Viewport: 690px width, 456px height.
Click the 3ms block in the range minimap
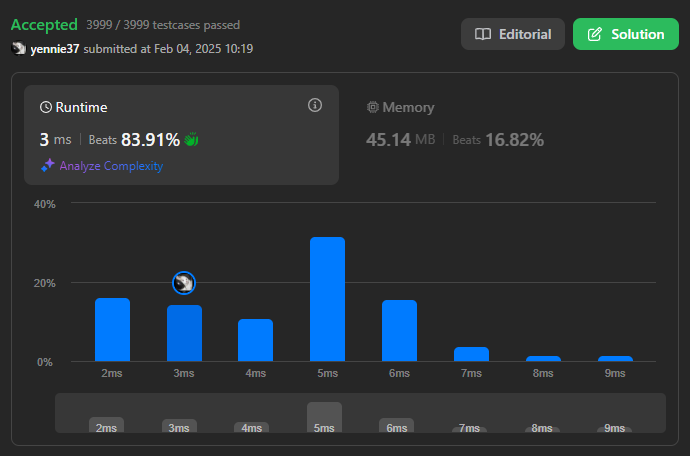[180, 426]
